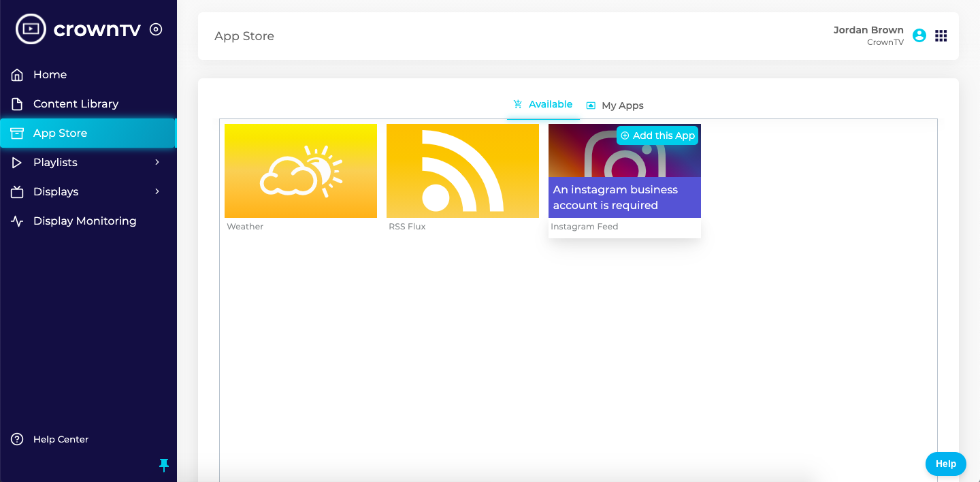Click the CrownTV logo icon

click(31, 29)
